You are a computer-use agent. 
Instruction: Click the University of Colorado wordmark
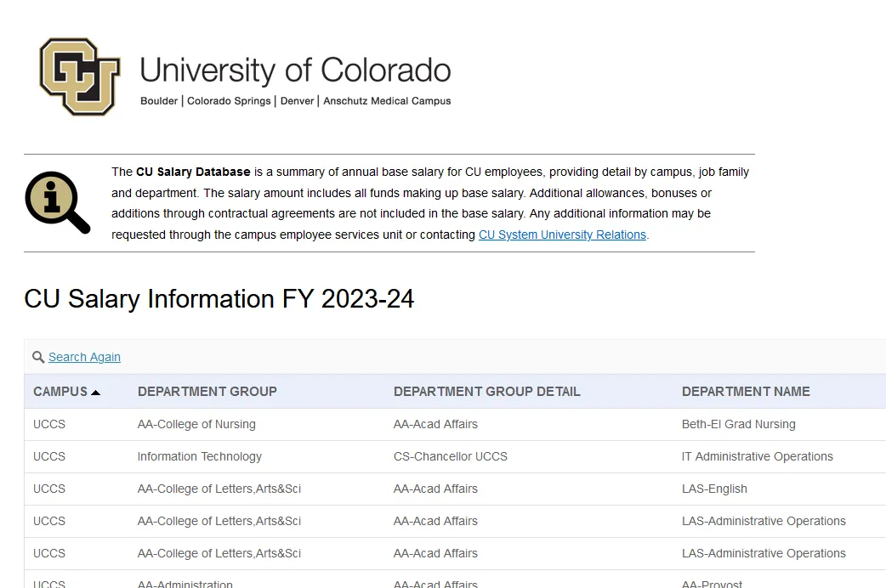(x=295, y=70)
